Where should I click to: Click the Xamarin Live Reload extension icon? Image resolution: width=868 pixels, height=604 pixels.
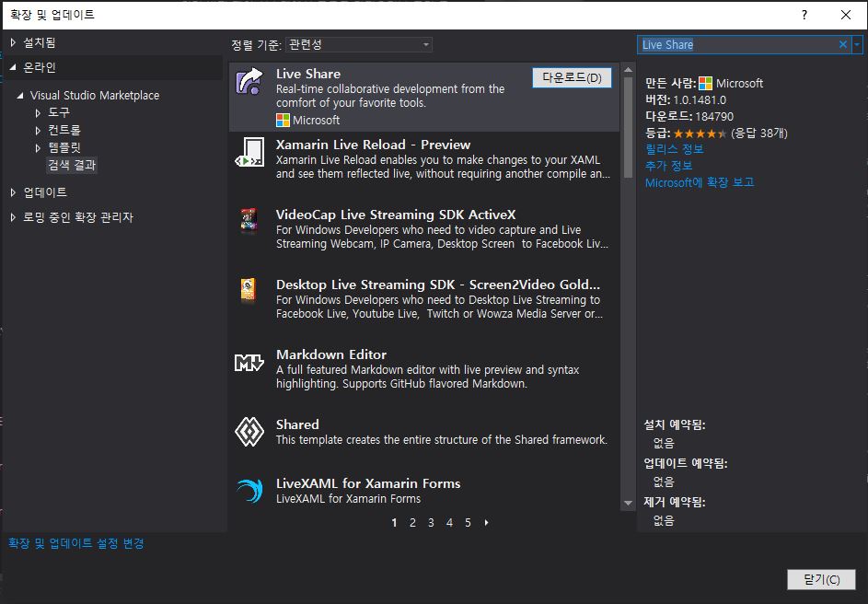point(249,152)
